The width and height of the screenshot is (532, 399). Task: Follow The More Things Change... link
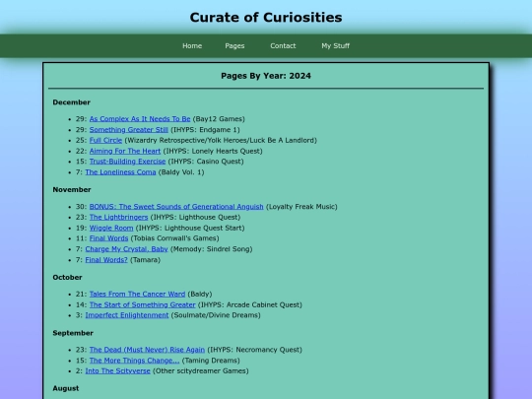click(134, 361)
